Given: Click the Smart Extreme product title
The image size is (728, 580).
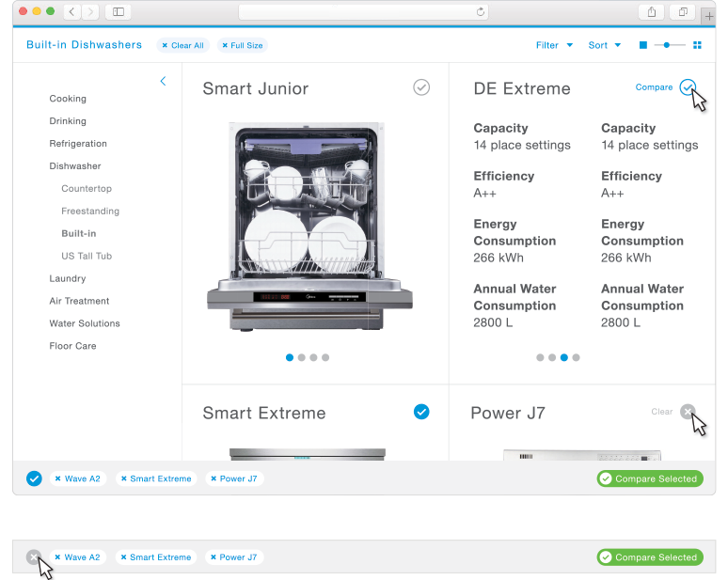Looking at the screenshot, I should pyautogui.click(x=264, y=413).
